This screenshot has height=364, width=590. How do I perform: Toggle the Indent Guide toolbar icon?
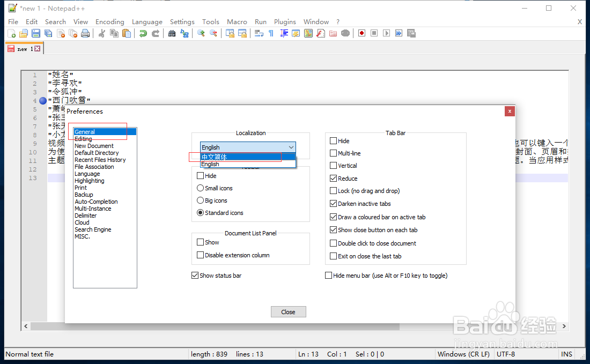coord(284,33)
